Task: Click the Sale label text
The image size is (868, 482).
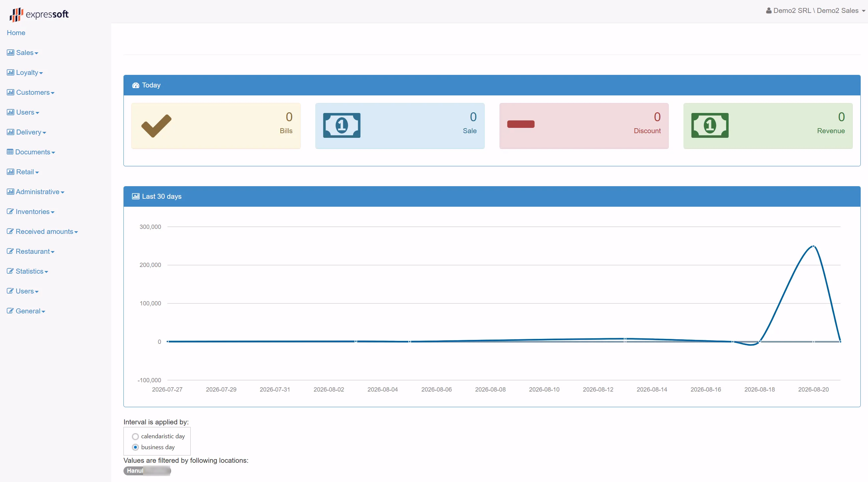Action: tap(470, 131)
